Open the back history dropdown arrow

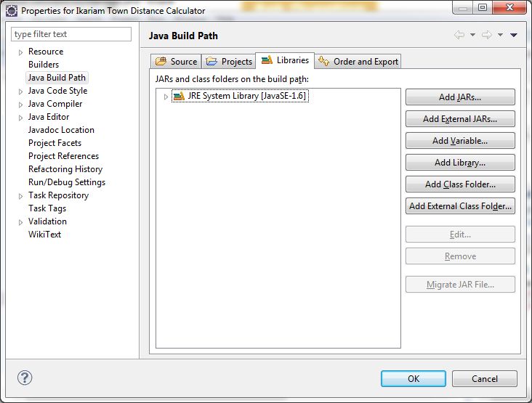[x=472, y=35]
